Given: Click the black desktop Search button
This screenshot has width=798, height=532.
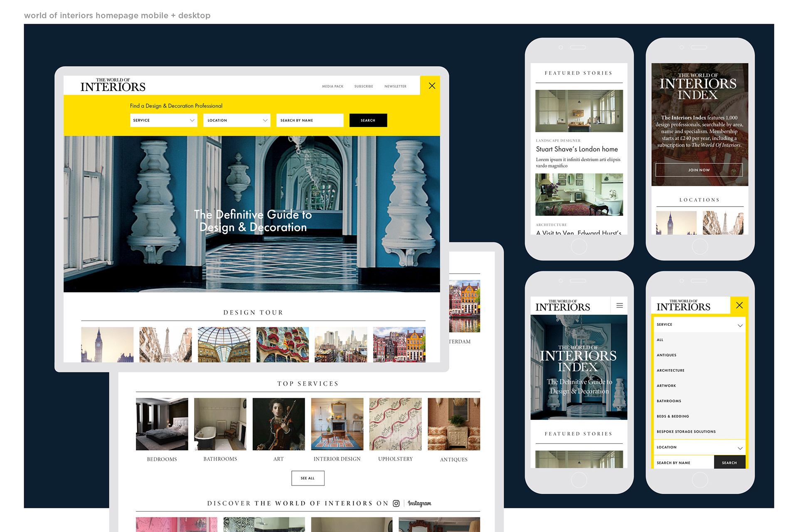Looking at the screenshot, I should click(368, 120).
